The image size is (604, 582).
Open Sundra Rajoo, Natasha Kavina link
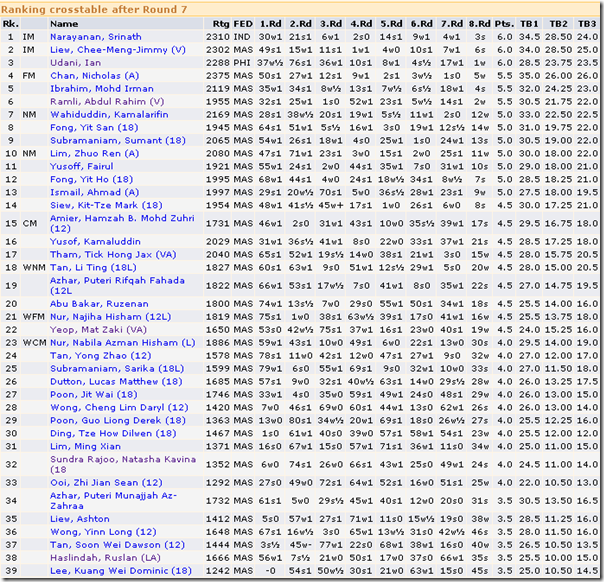[123, 465]
